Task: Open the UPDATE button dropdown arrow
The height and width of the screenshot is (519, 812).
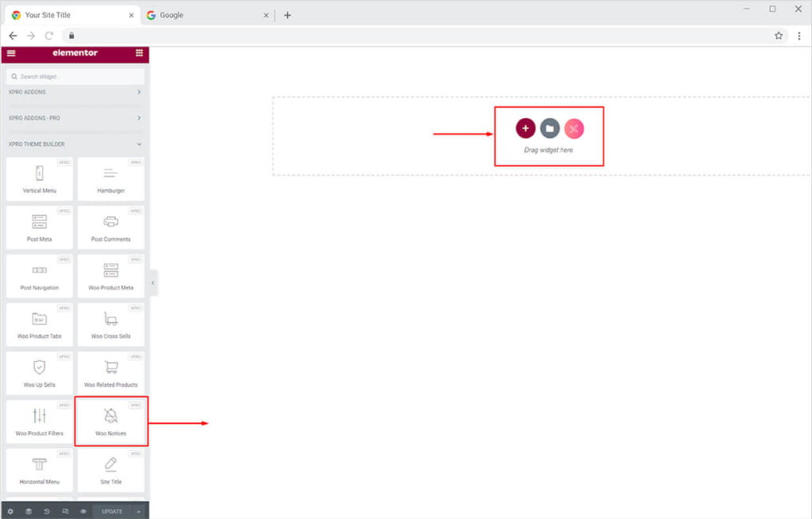Action: coord(140,511)
